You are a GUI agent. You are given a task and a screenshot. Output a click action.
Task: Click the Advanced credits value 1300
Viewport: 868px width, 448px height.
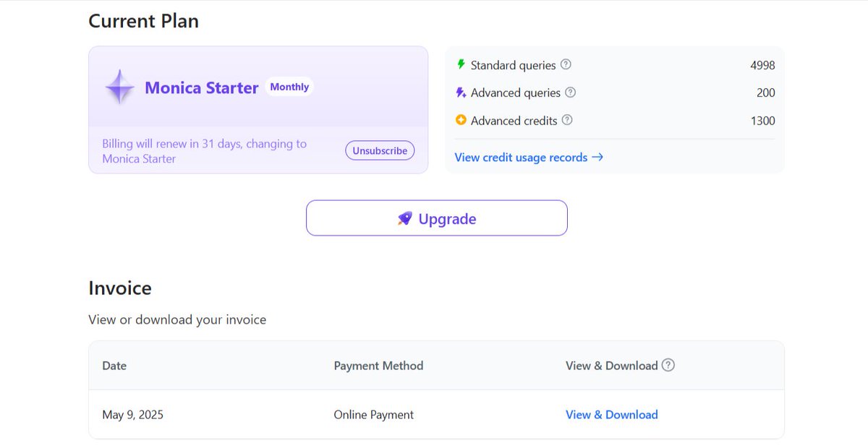(762, 121)
